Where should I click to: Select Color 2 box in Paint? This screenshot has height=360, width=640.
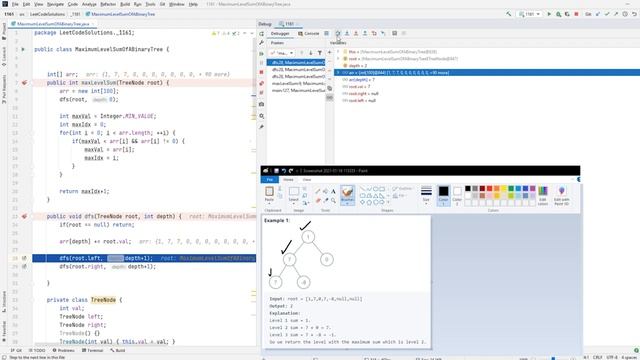(x=457, y=195)
